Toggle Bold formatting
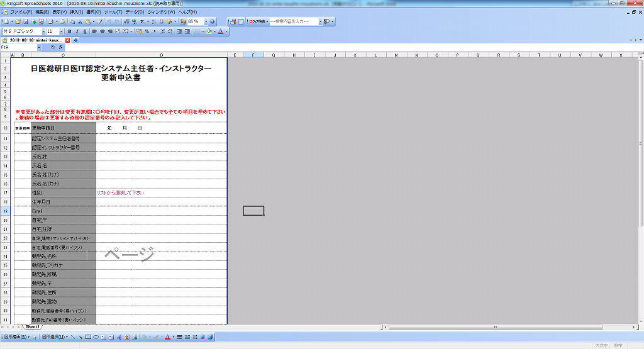Viewport: 644px width, 349px height. click(69, 31)
